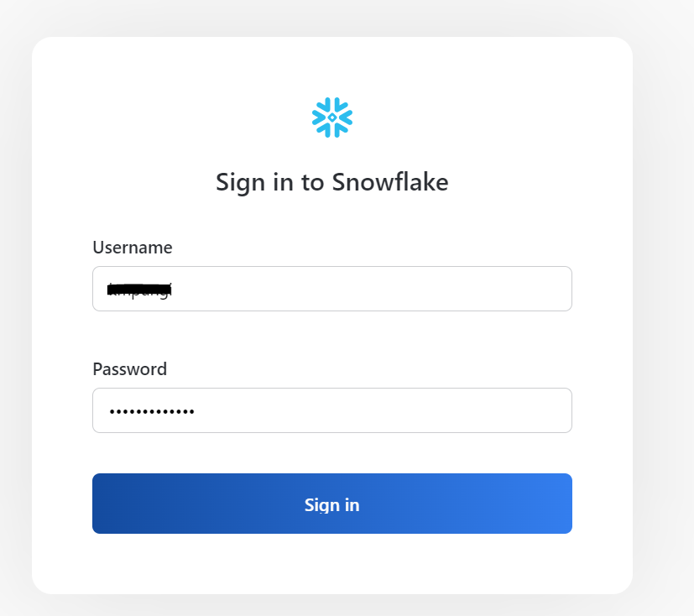Click the diamond center of the Snowflake logo

(x=332, y=118)
